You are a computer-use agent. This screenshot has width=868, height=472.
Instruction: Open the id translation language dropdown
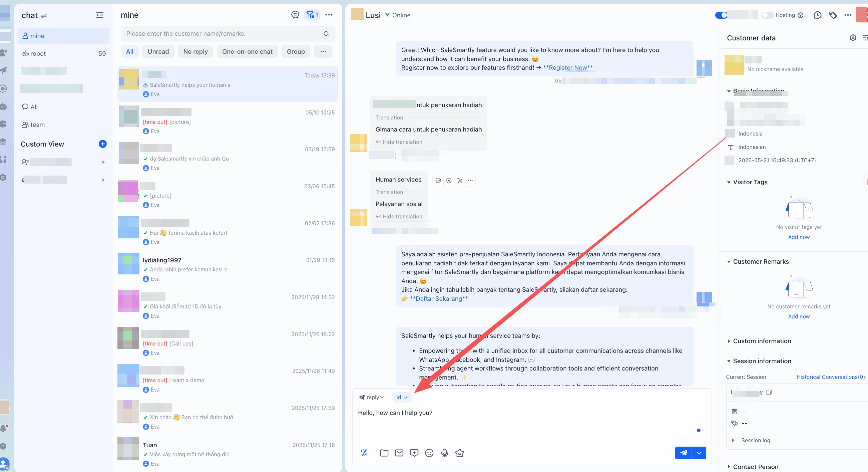(x=402, y=397)
